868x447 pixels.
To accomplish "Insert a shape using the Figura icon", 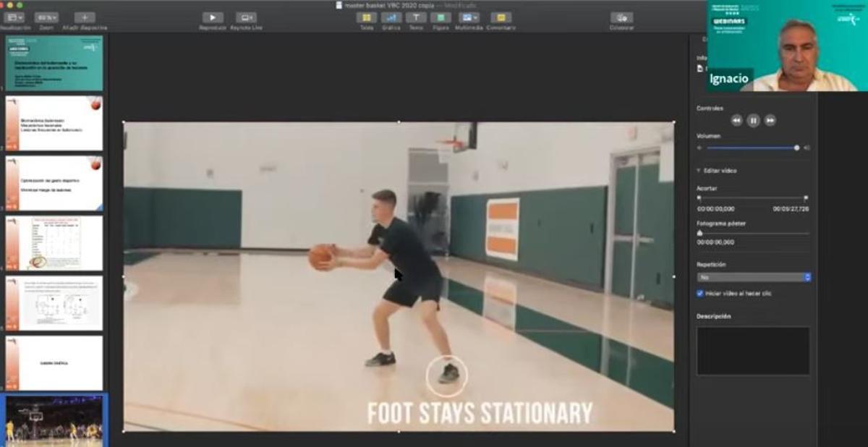I will click(441, 18).
